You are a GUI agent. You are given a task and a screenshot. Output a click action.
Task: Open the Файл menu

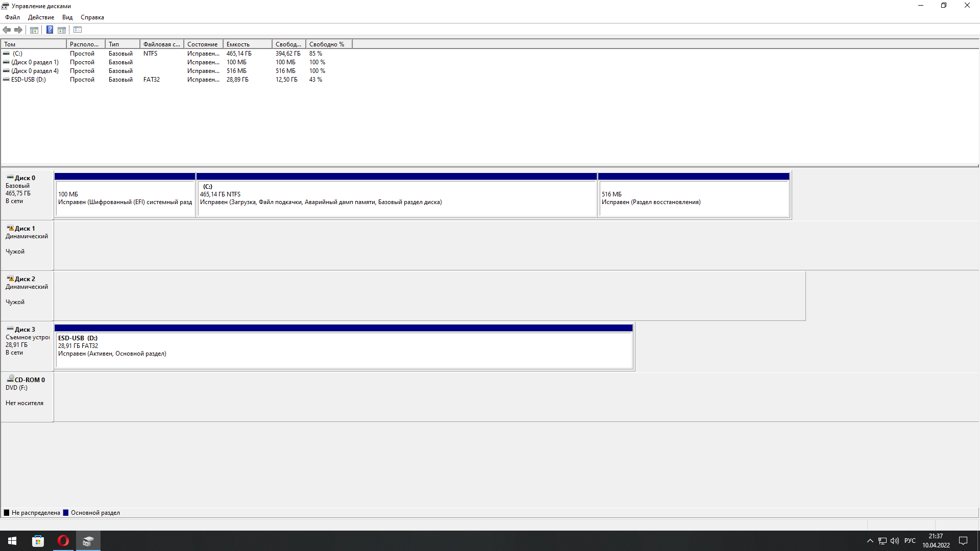coord(12,17)
